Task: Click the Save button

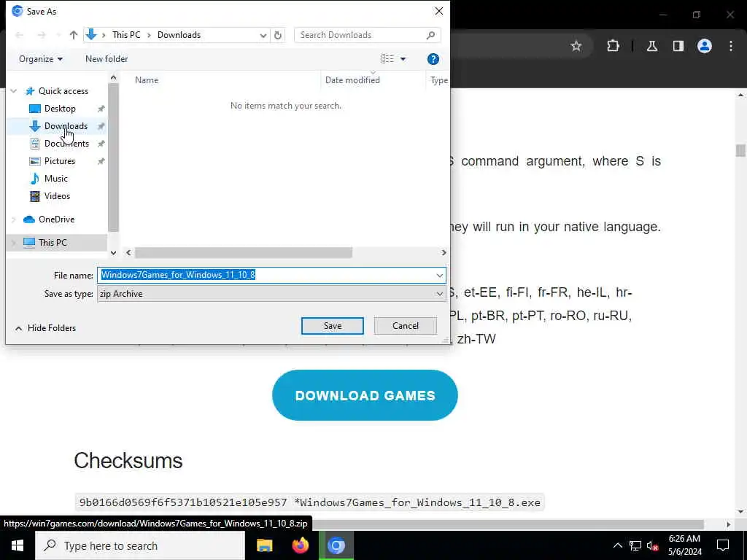Action: [x=333, y=326]
